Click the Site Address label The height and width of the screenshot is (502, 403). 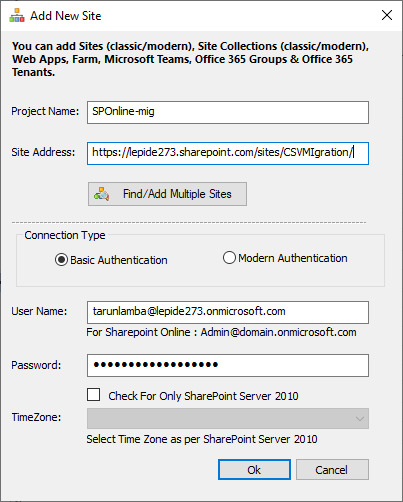pyautogui.click(x=43, y=152)
